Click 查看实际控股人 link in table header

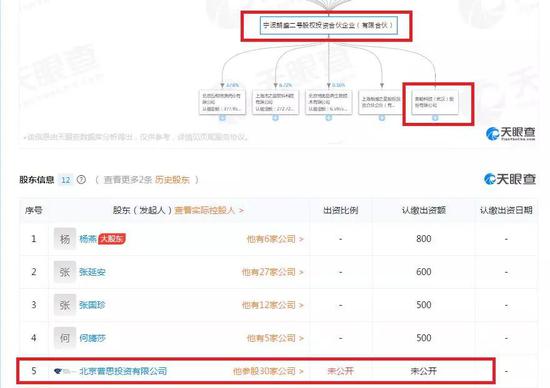(209, 210)
